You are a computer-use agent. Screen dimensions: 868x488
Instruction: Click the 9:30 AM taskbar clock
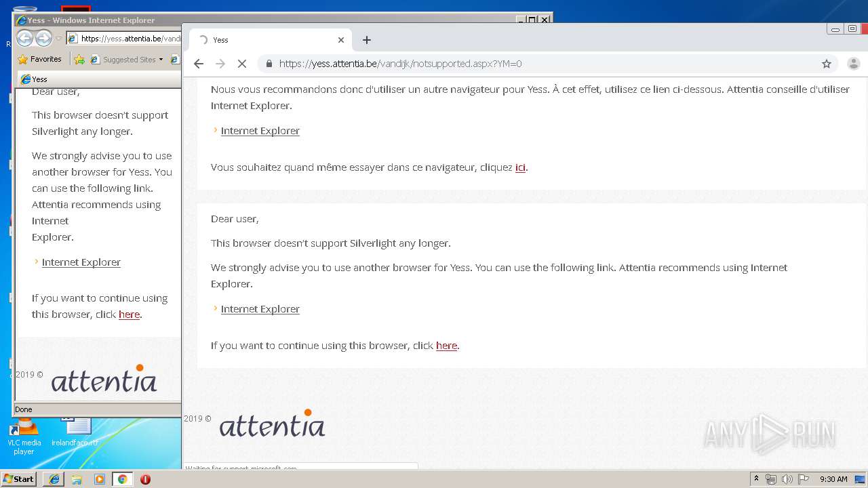833,479
